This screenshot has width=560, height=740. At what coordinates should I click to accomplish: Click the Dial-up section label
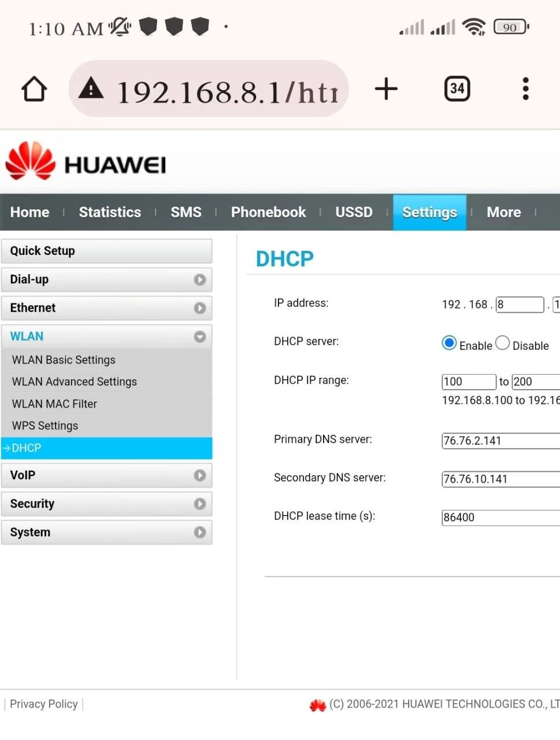pyautogui.click(x=29, y=280)
